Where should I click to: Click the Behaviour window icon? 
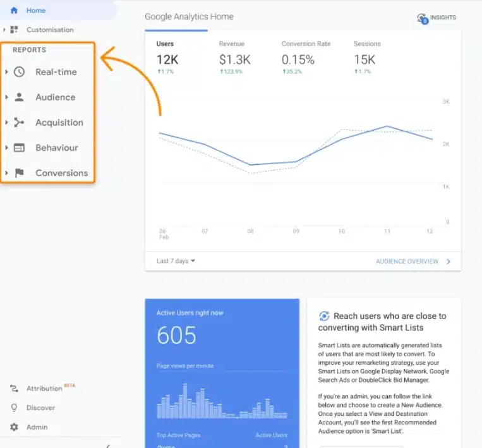19,148
